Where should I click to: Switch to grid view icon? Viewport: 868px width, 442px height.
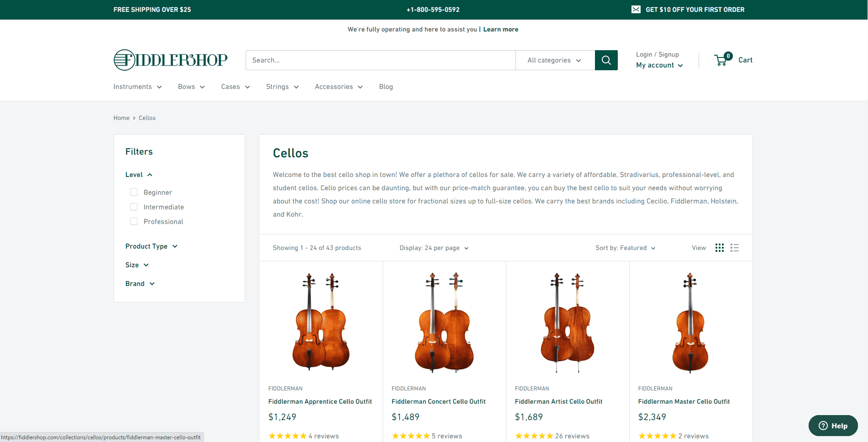[x=720, y=248]
